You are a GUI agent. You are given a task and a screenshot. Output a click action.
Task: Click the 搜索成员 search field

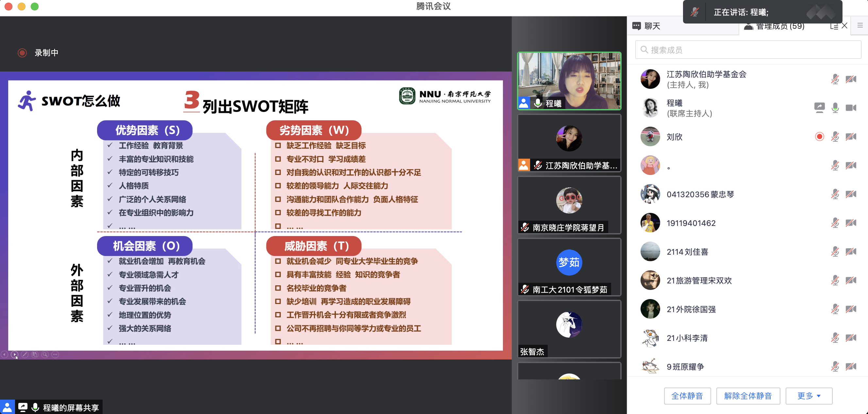(x=748, y=50)
